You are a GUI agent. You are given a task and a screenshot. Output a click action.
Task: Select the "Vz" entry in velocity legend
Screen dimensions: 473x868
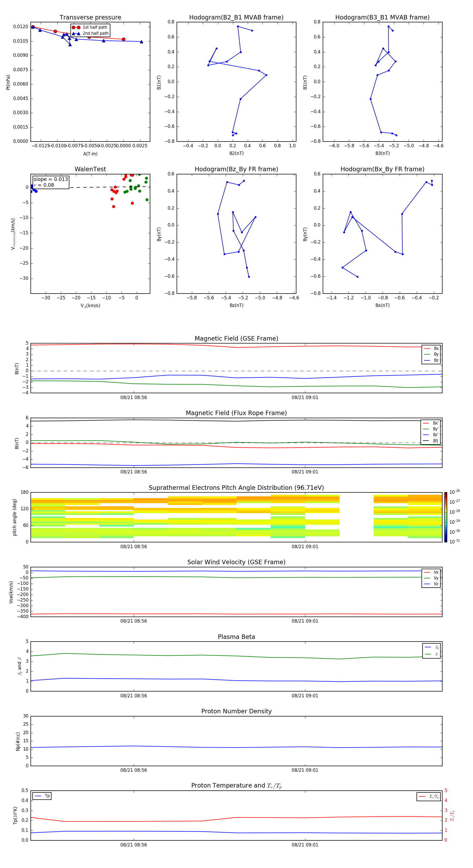tap(431, 584)
